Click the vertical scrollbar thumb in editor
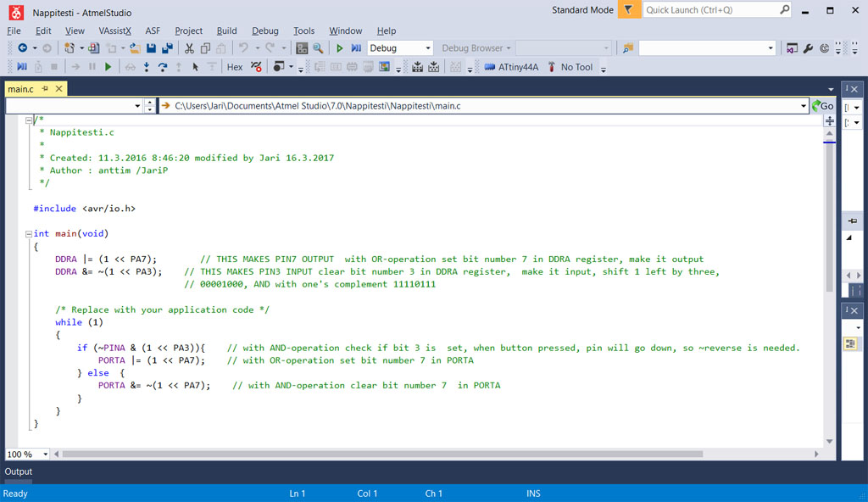The width and height of the screenshot is (868, 502). pyautogui.click(x=829, y=216)
